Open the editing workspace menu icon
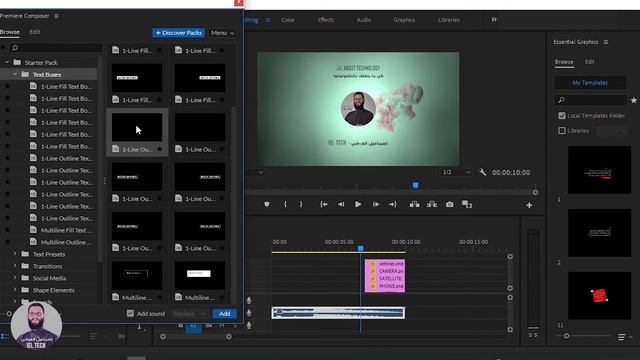640x360 pixels. pos(268,20)
